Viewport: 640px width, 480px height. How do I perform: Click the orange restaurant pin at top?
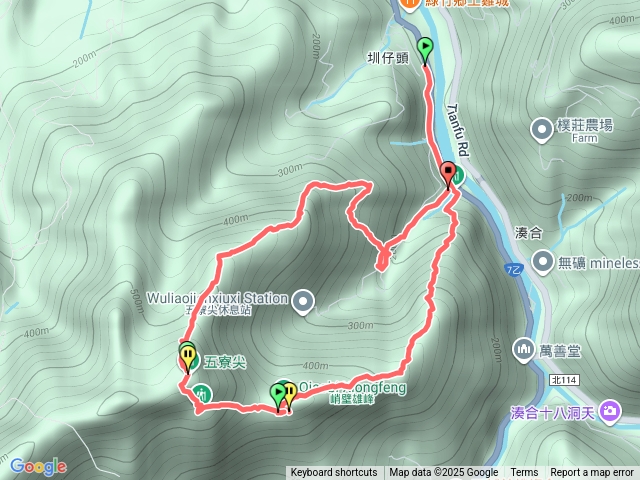point(409,4)
